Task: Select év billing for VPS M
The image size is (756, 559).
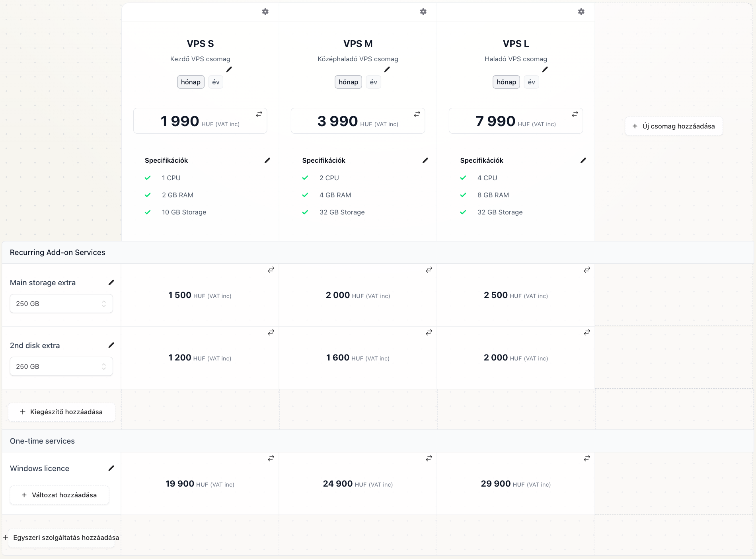Action: click(x=374, y=82)
